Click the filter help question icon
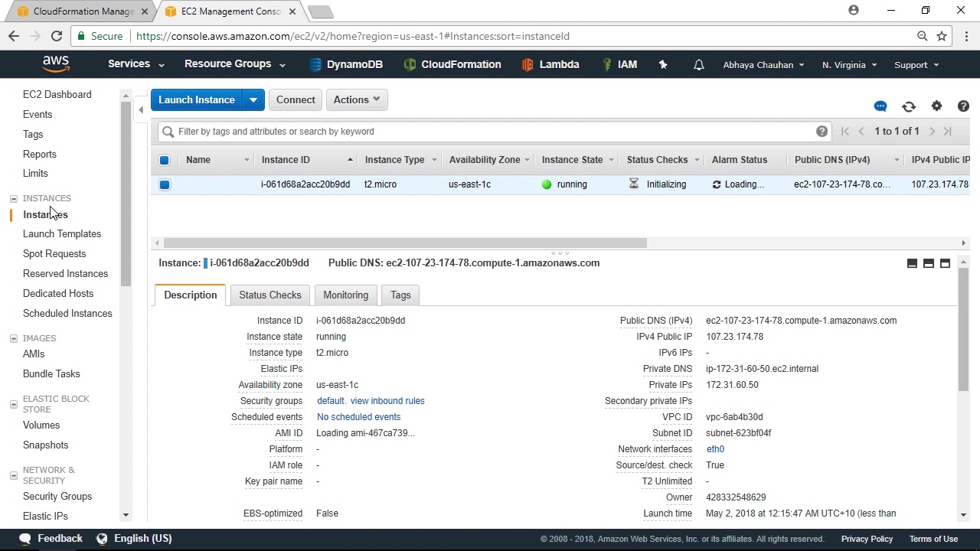 pyautogui.click(x=822, y=132)
